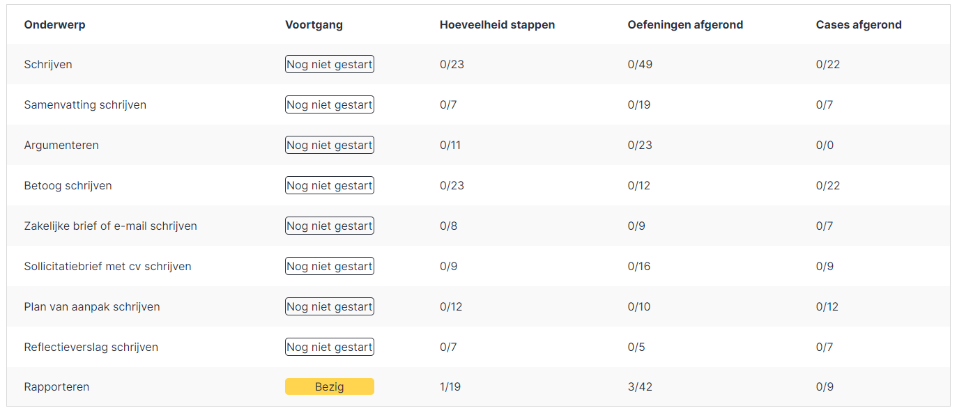Open the Rapporteren subject
The height and width of the screenshot is (415, 980).
[x=56, y=387]
